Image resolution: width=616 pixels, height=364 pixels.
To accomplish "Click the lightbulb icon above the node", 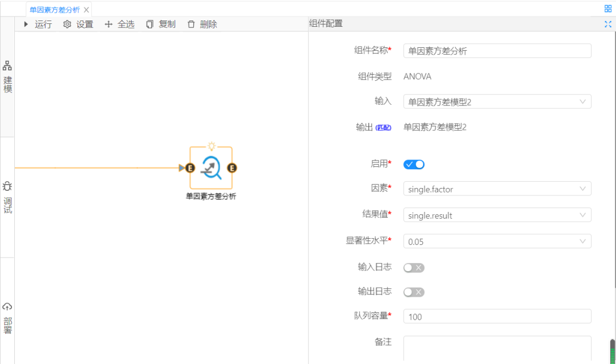I will [x=212, y=146].
